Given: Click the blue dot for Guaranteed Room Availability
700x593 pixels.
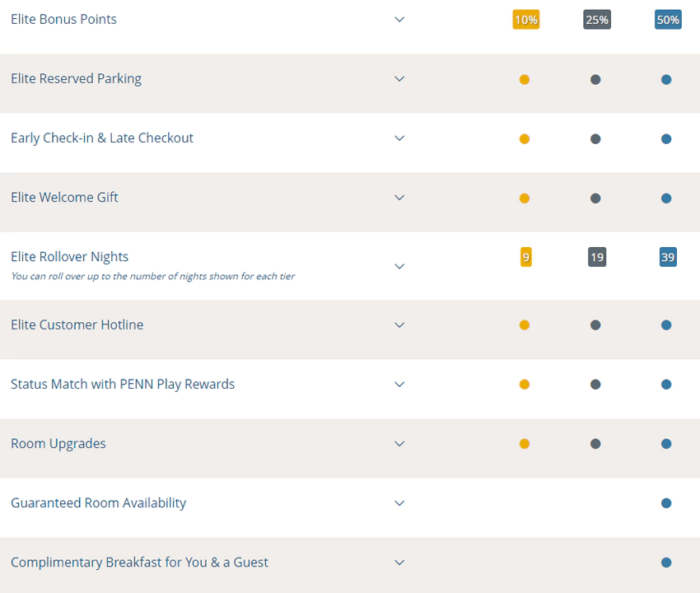Looking at the screenshot, I should tap(666, 503).
